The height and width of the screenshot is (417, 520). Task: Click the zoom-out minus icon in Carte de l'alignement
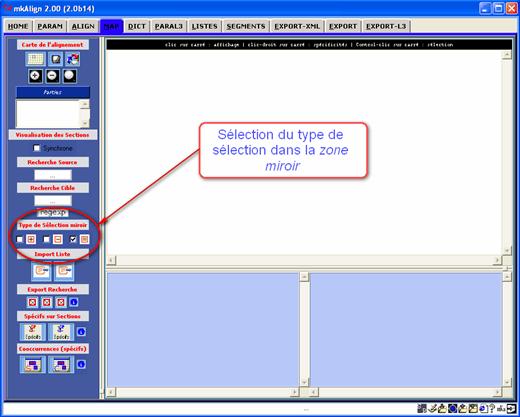52,76
